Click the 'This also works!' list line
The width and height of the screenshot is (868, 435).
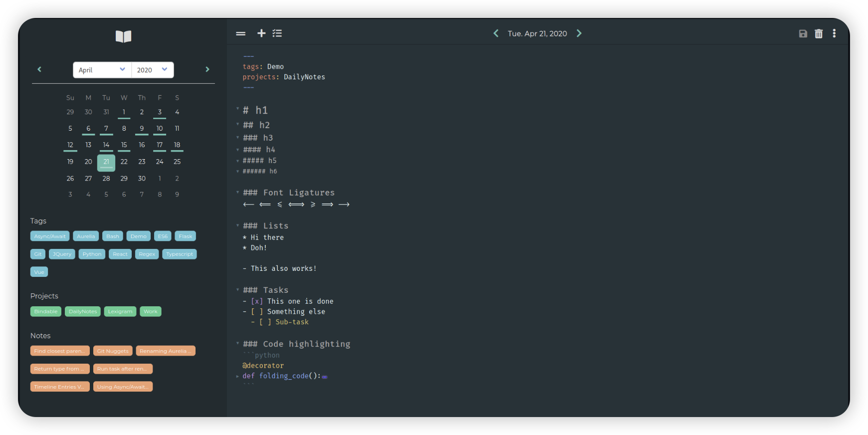coord(279,268)
